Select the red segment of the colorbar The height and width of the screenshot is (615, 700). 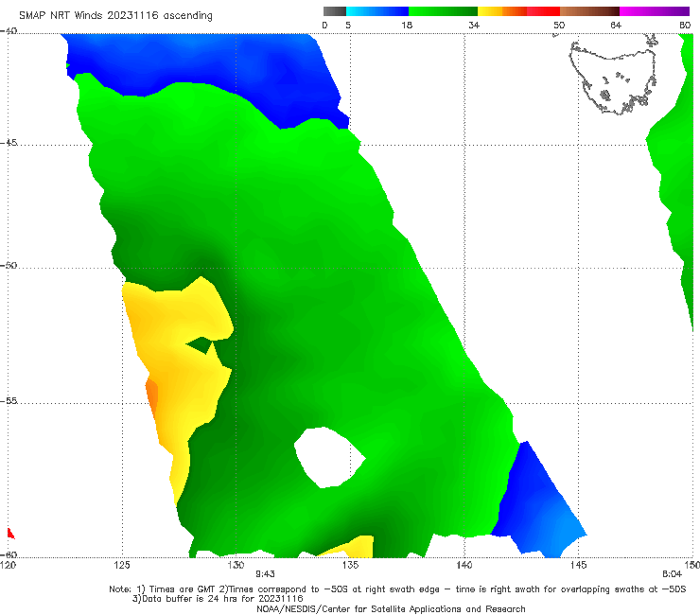point(543,11)
